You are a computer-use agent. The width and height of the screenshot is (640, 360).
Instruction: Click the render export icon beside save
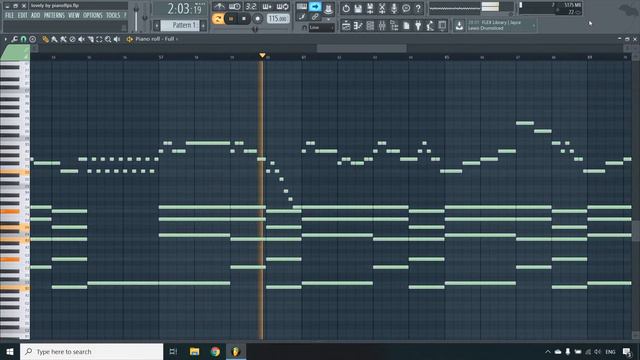pos(370,8)
